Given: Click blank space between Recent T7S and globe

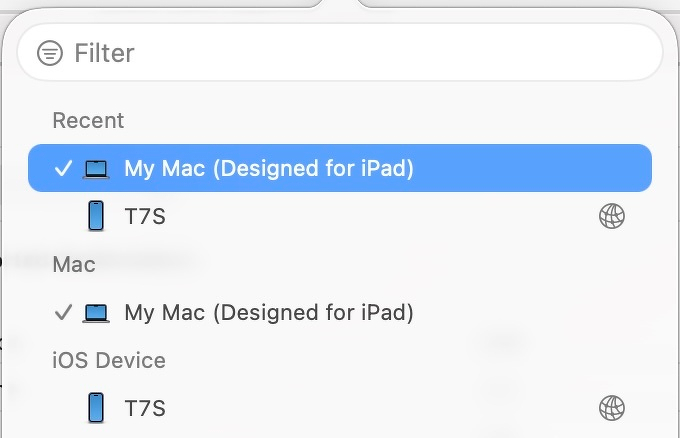Looking at the screenshot, I should coord(380,216).
